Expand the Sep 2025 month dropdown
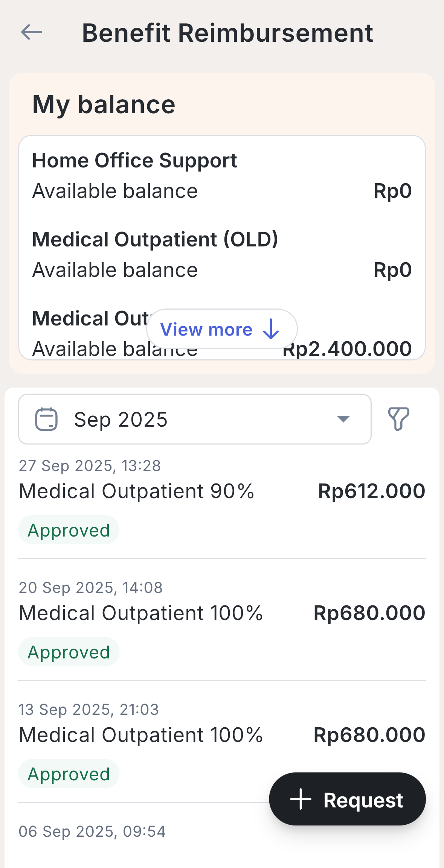 click(x=194, y=419)
